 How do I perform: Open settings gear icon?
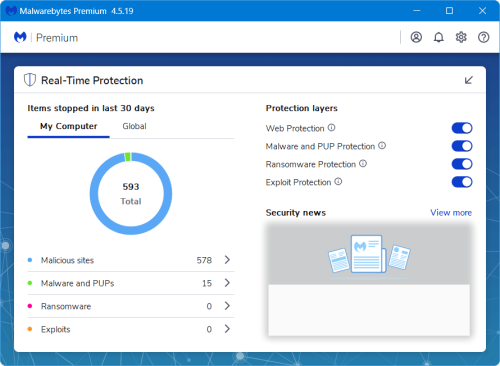[x=461, y=37]
